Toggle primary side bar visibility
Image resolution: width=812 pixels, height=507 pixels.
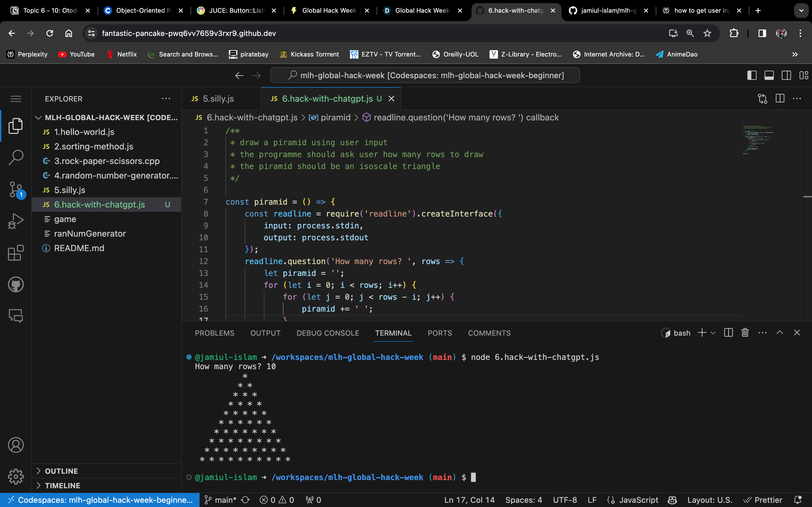[752, 76]
